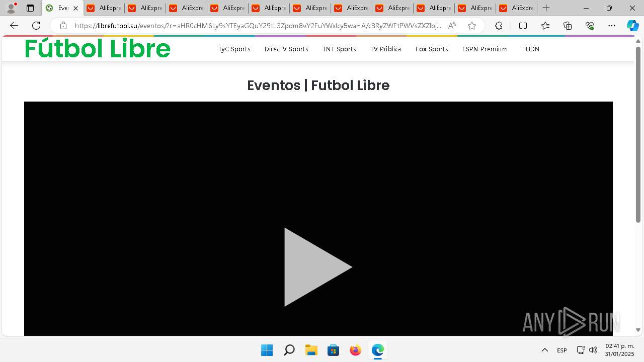This screenshot has height=362, width=644.
Task: Toggle the Split screen icon
Action: (x=523, y=26)
